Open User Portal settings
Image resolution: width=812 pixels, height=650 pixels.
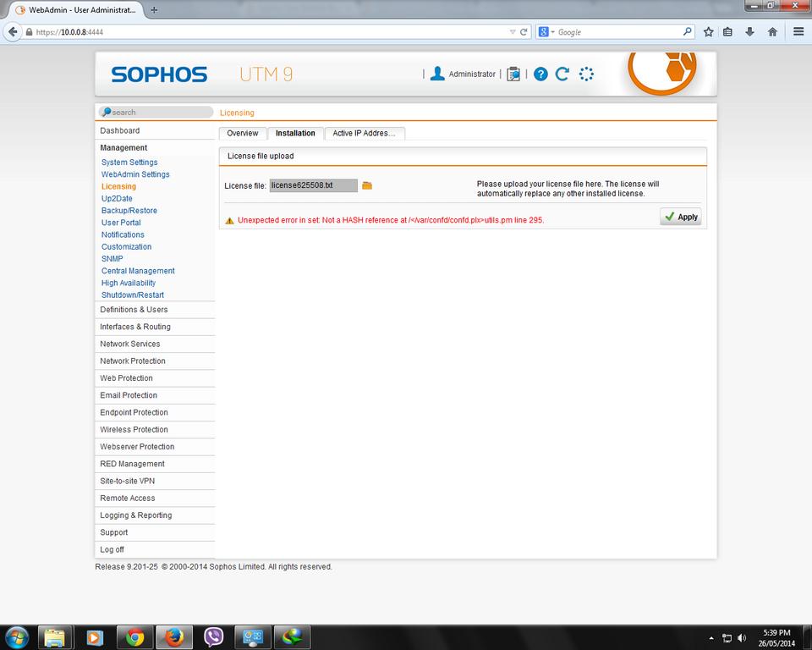pyautogui.click(x=121, y=223)
